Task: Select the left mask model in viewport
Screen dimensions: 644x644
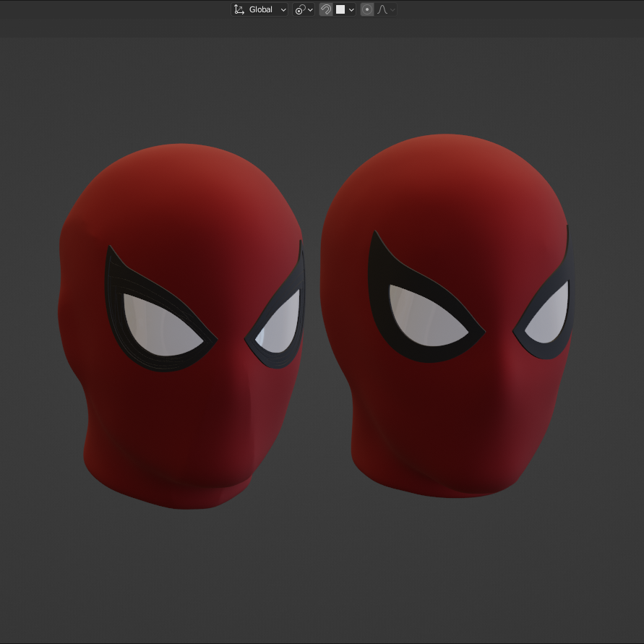Action: click(x=181, y=327)
